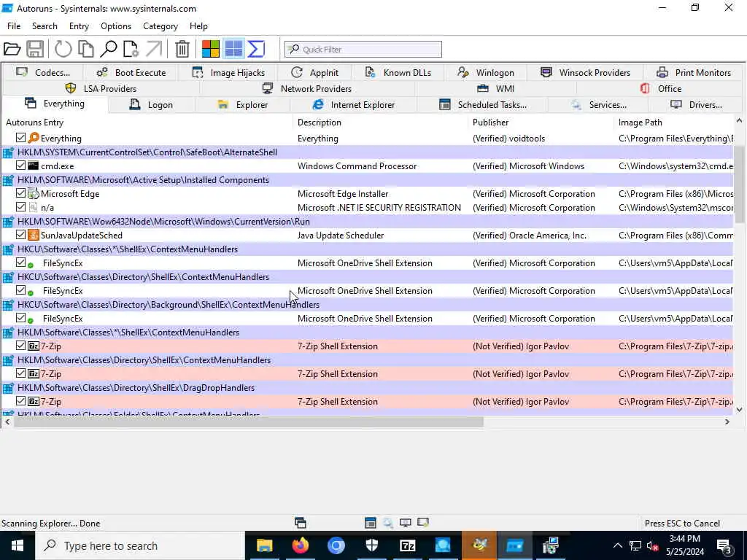Image resolution: width=747 pixels, height=560 pixels.
Task: Switch to the Services tab
Action: click(x=598, y=105)
